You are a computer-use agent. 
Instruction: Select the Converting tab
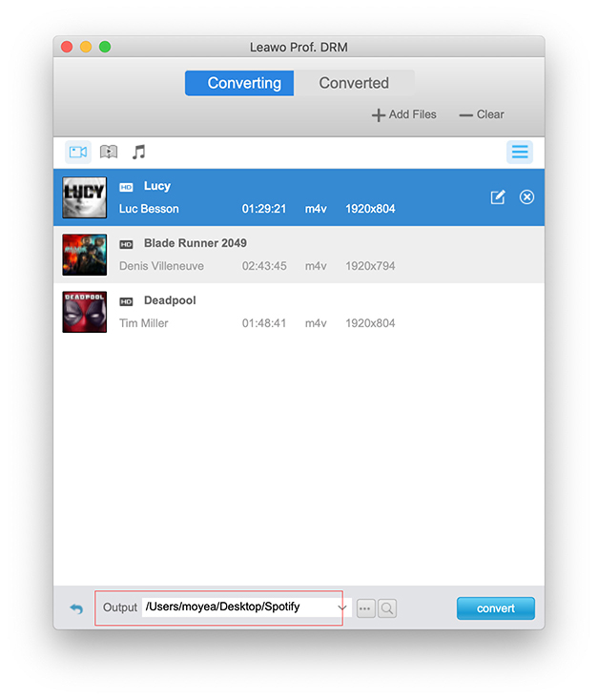click(x=244, y=83)
